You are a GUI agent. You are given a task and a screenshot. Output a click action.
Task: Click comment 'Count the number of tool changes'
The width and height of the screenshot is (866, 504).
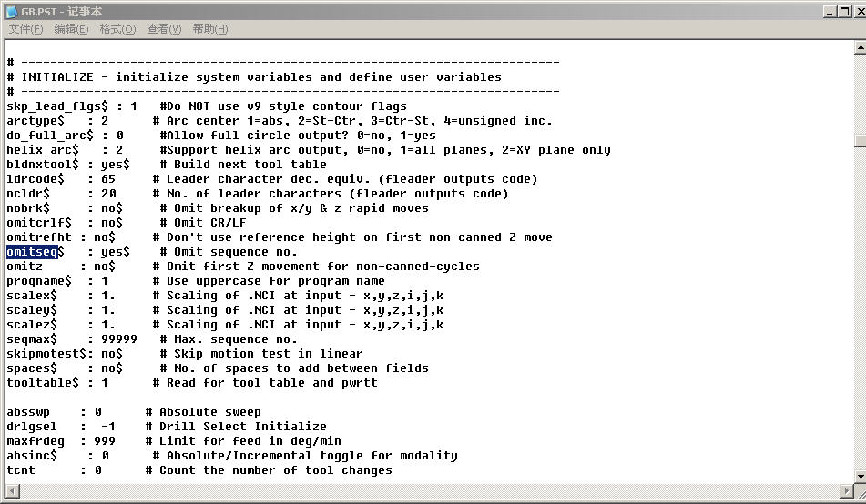point(276,470)
